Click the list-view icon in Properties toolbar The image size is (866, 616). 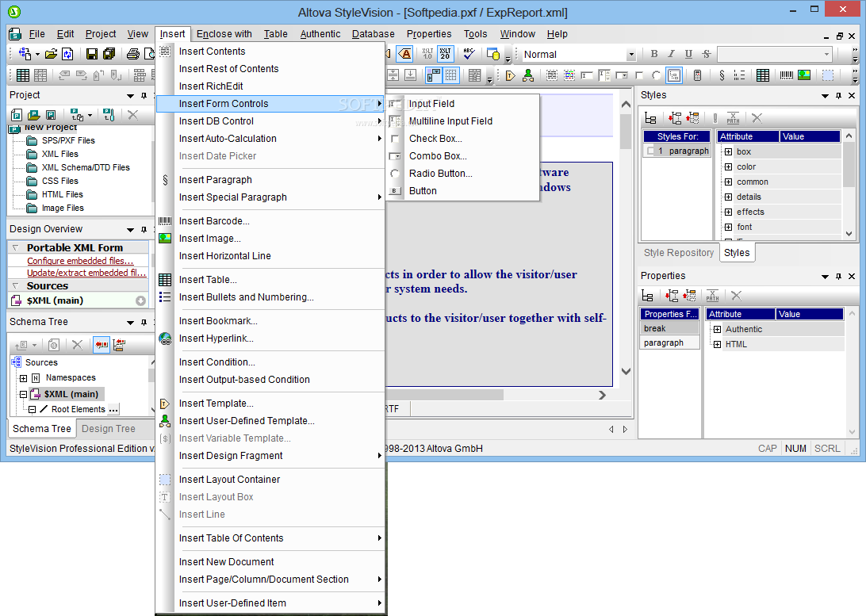click(647, 296)
